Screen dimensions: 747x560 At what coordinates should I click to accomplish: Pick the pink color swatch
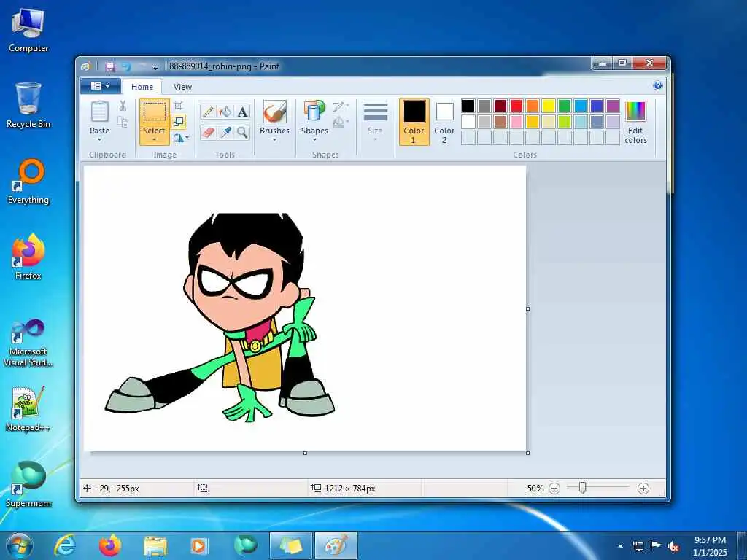(516, 122)
